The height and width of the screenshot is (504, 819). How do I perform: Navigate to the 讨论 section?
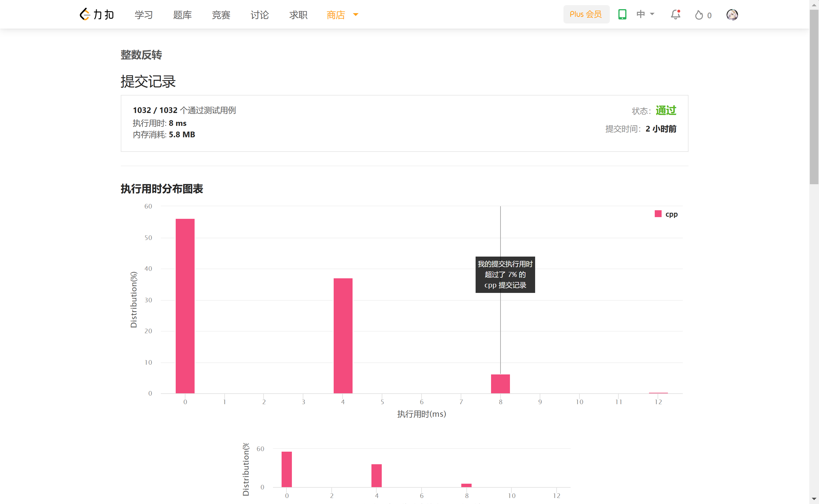(x=260, y=15)
